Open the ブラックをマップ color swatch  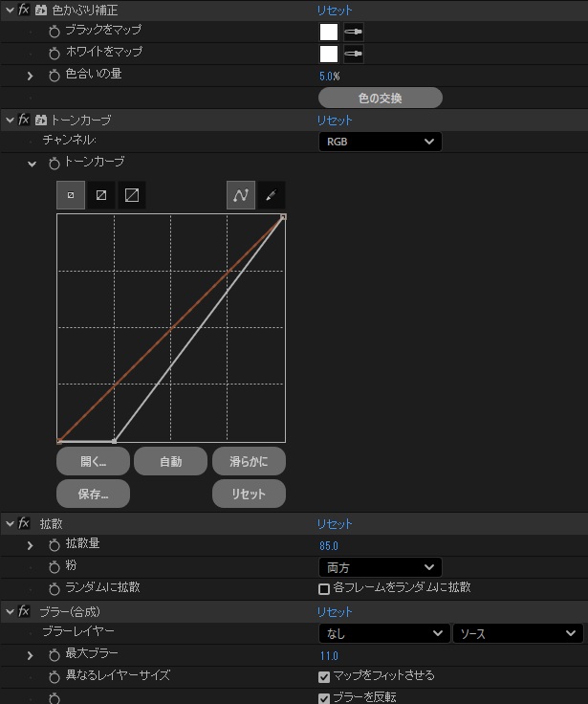pyautogui.click(x=329, y=32)
